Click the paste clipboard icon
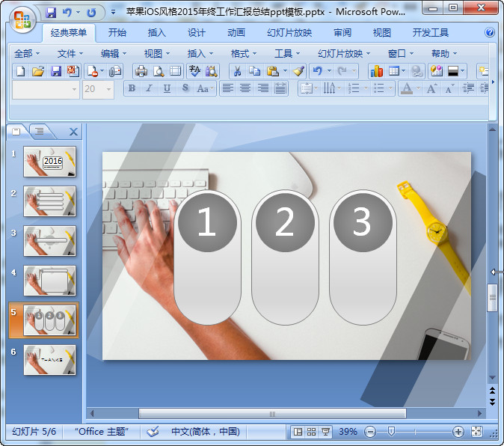Viewport: 504px width, 446px height. [273, 71]
